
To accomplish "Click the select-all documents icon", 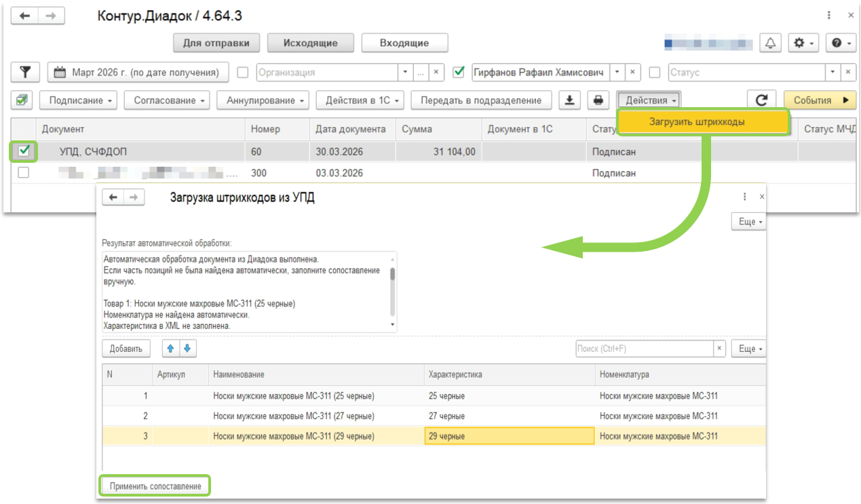I will (22, 100).
